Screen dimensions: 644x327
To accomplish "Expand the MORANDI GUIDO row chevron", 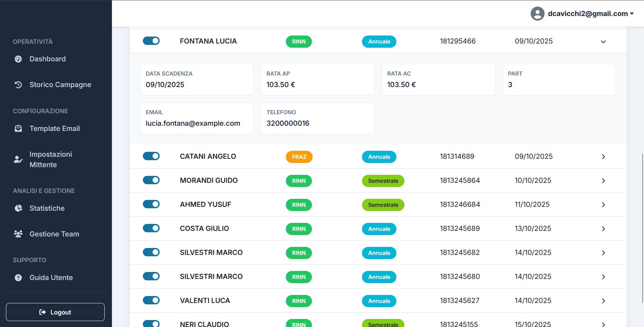I will pos(603,181).
